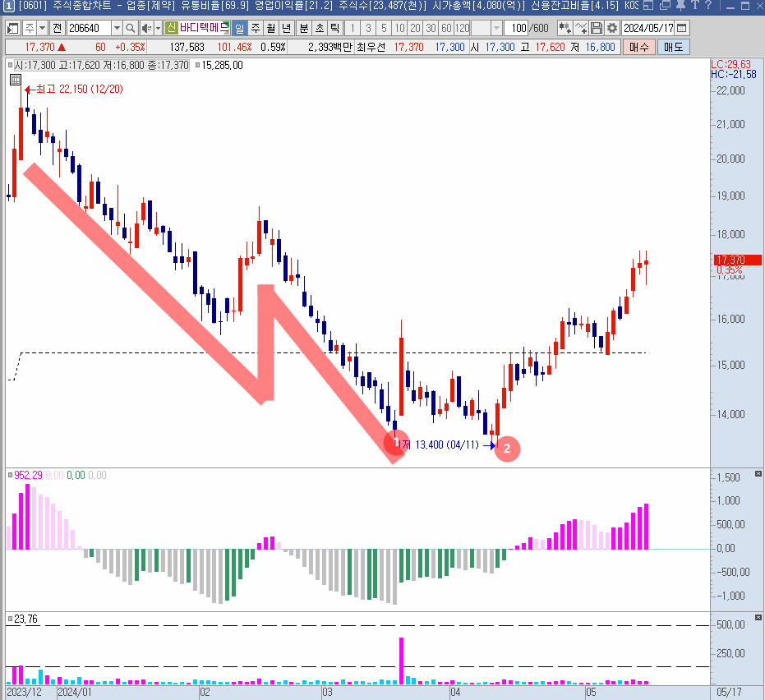Click the duplicate window icon in title bar
The image size is (765, 700).
pyautogui.click(x=665, y=6)
